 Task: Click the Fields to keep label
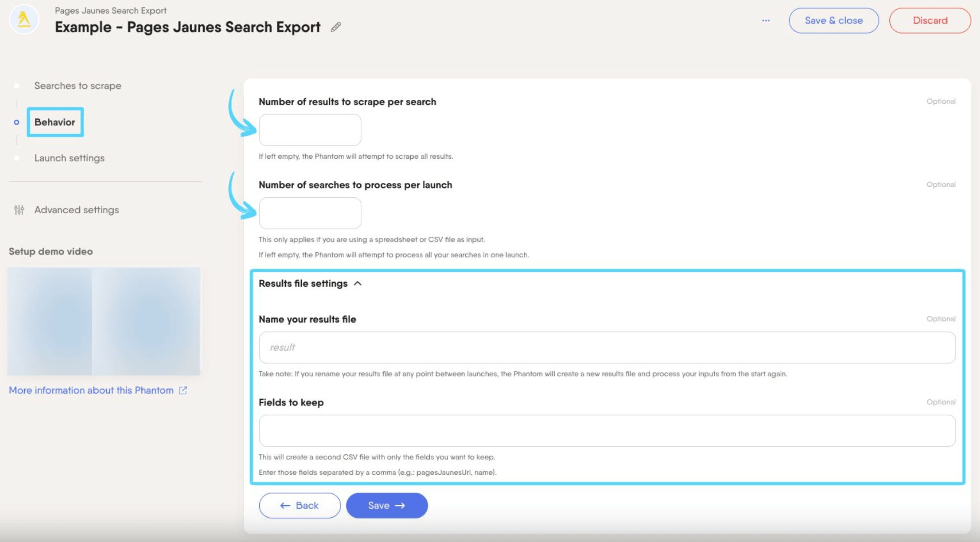pyautogui.click(x=291, y=402)
